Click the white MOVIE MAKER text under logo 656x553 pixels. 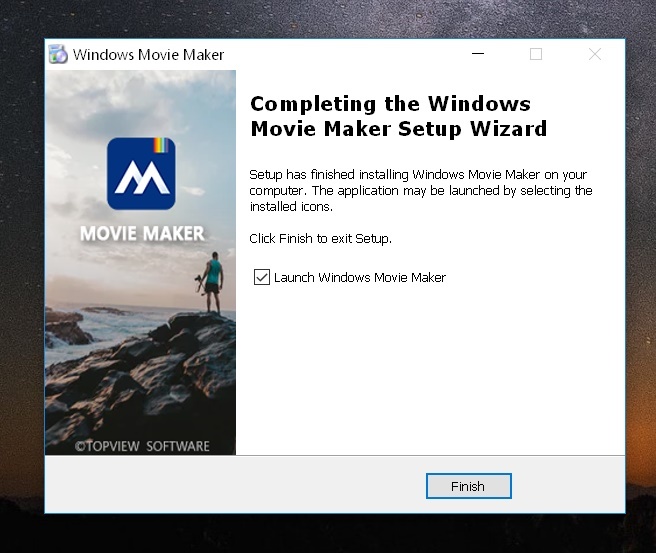point(141,234)
